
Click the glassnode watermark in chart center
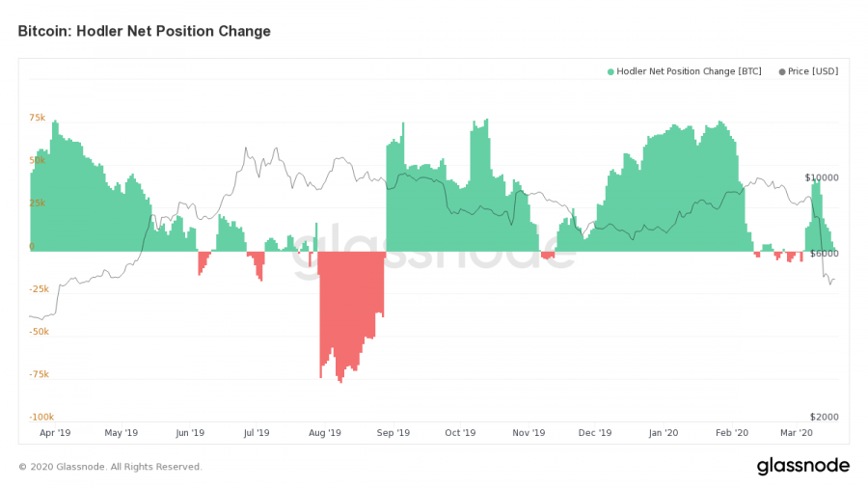[x=435, y=252]
